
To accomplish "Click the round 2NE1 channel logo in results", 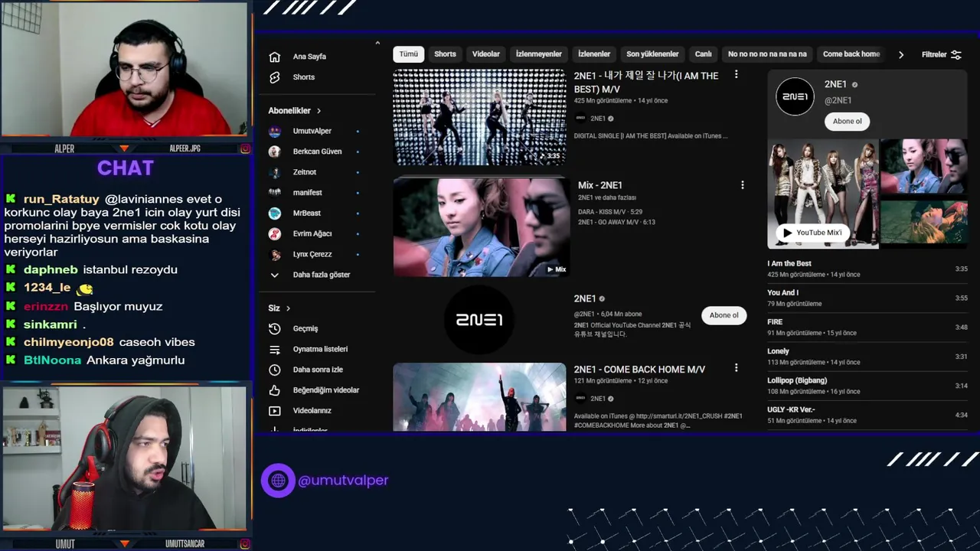I will tap(479, 320).
